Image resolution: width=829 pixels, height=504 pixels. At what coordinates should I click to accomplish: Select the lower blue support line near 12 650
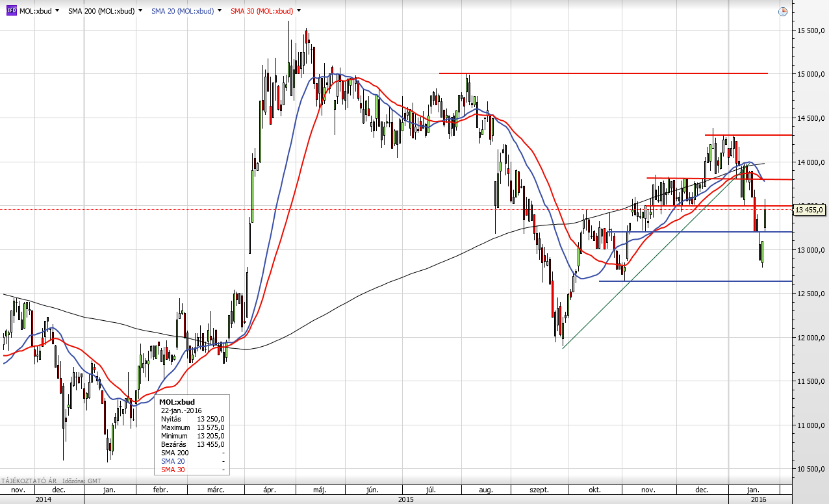695,281
